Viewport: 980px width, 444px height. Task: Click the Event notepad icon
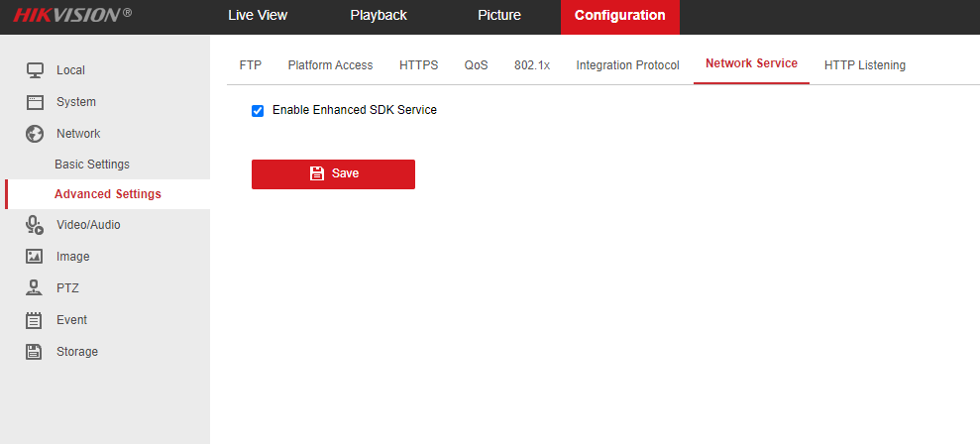point(35,320)
